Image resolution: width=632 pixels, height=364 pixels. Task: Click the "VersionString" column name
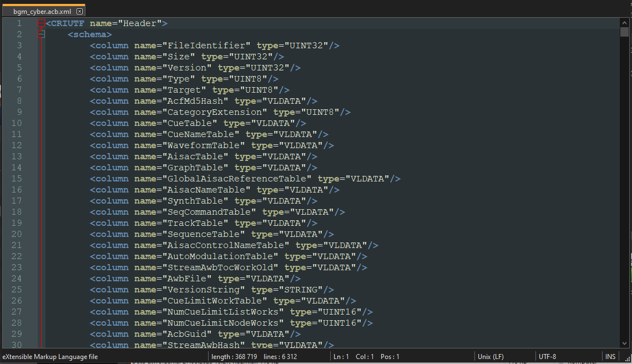(203, 290)
